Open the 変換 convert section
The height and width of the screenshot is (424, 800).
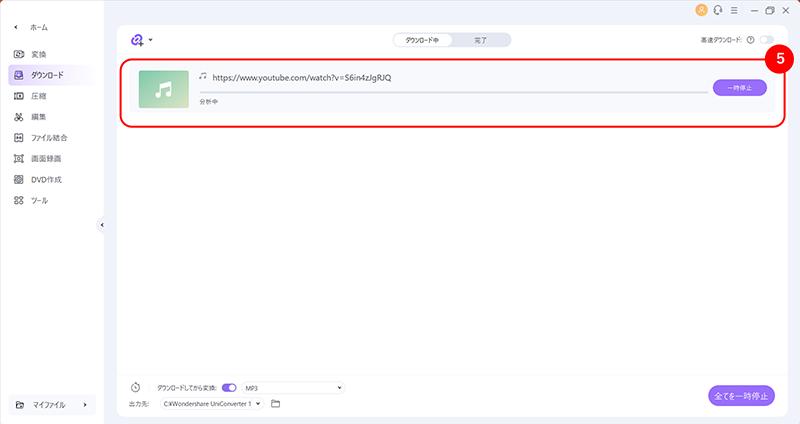(x=39, y=54)
